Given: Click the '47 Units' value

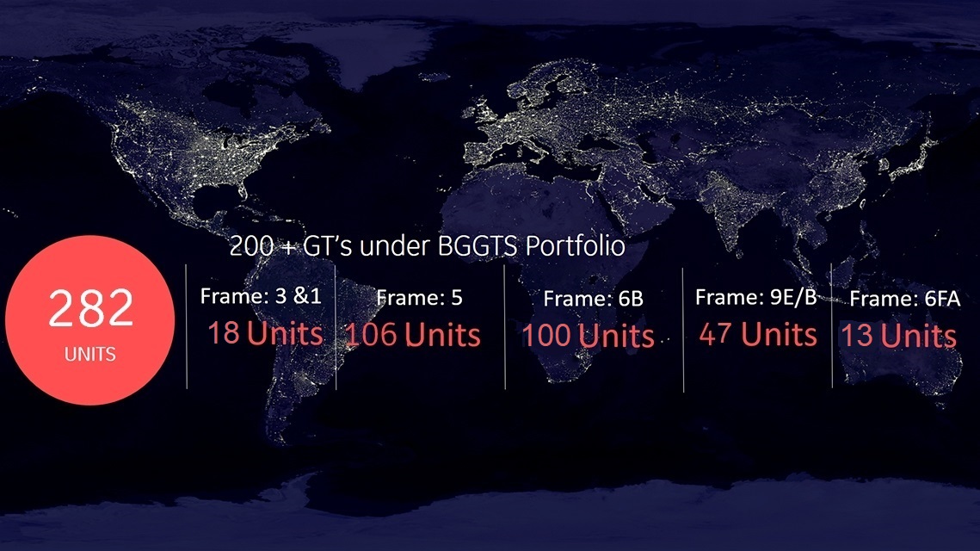Looking at the screenshot, I should (758, 334).
